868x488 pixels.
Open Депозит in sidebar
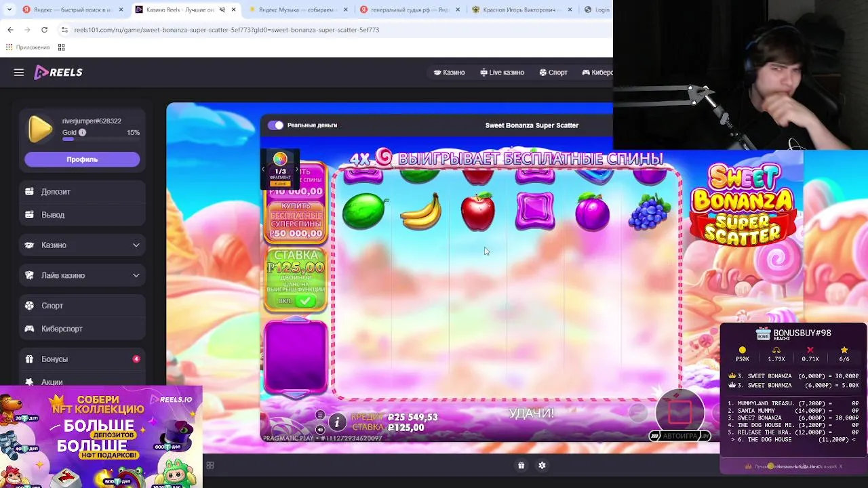click(x=82, y=192)
